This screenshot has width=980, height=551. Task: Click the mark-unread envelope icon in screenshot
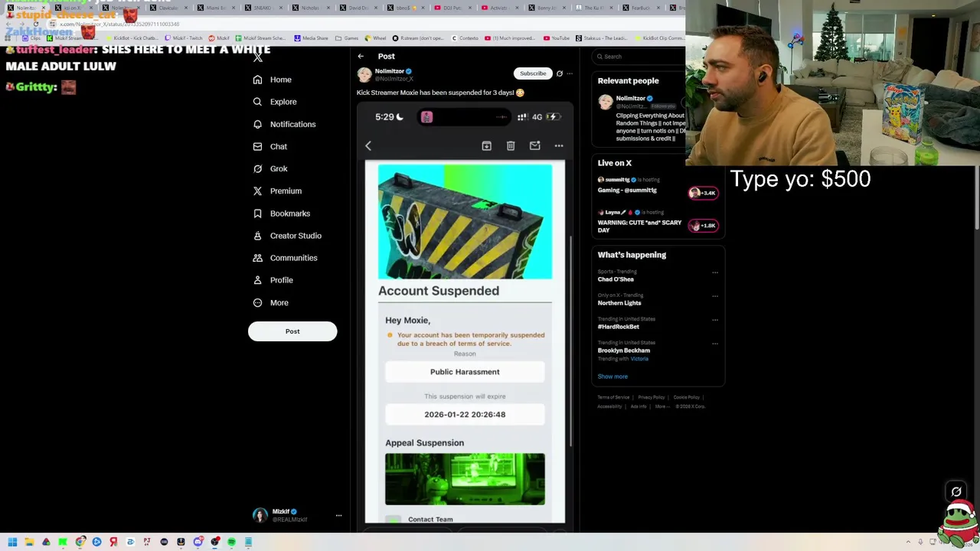click(534, 145)
